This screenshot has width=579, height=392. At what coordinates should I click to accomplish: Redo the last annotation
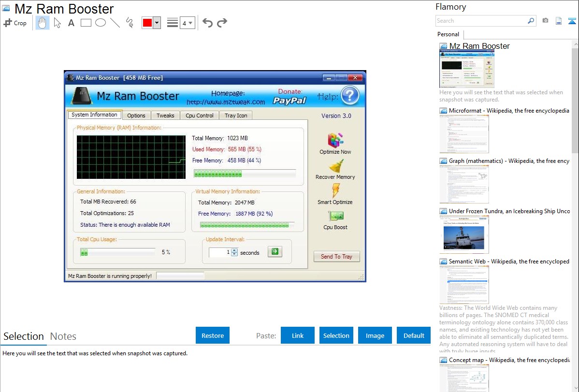tap(222, 23)
